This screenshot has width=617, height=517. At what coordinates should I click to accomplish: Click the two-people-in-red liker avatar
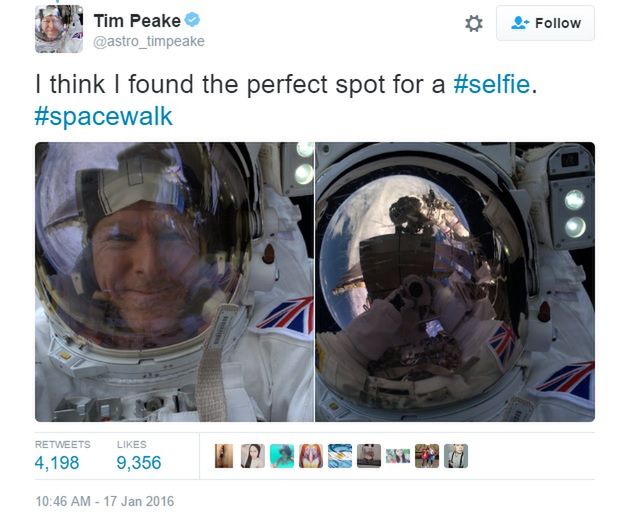coord(427,456)
